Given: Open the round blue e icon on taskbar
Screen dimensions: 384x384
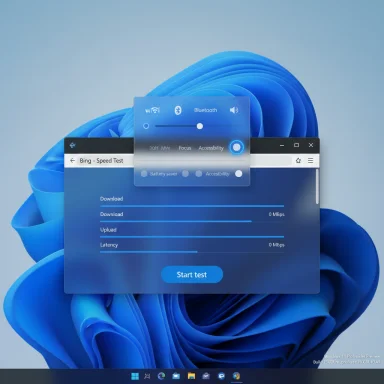Looking at the screenshot, I should (x=221, y=376).
